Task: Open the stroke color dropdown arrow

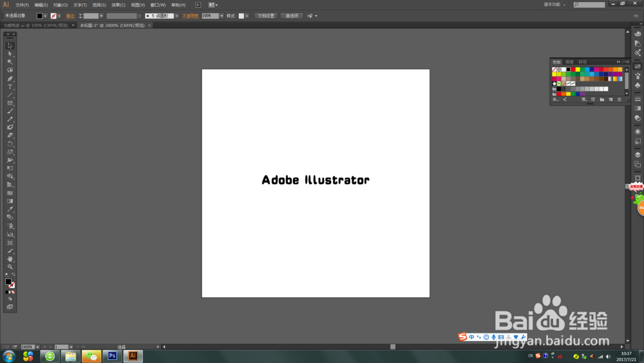Action: coord(59,16)
